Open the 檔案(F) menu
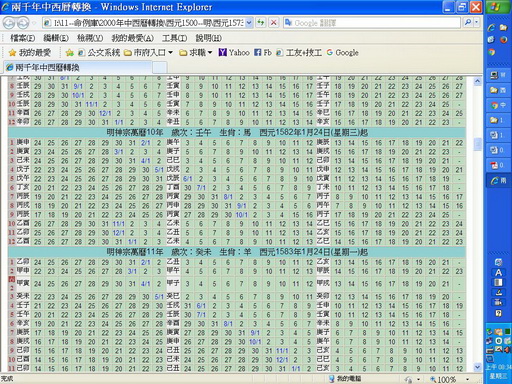The width and height of the screenshot is (512, 384). (x=23, y=38)
